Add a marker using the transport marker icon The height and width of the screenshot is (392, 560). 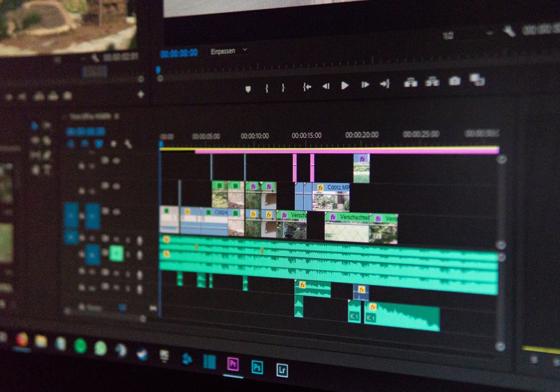[x=248, y=89]
